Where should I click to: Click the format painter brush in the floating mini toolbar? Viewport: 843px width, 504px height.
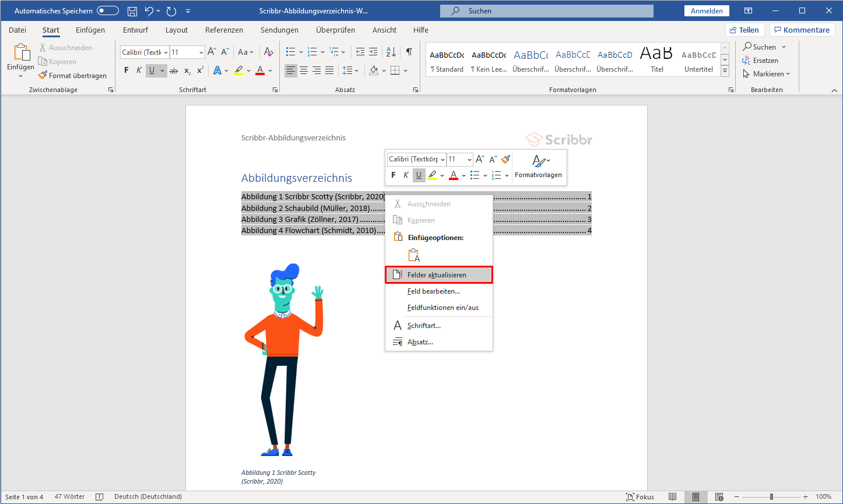coord(505,159)
